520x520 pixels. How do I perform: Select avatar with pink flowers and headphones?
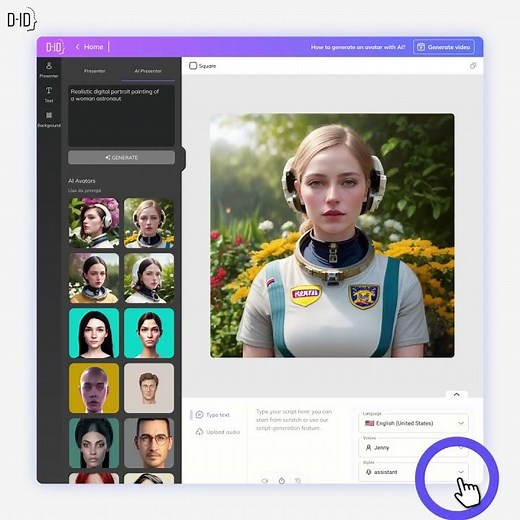click(x=94, y=223)
